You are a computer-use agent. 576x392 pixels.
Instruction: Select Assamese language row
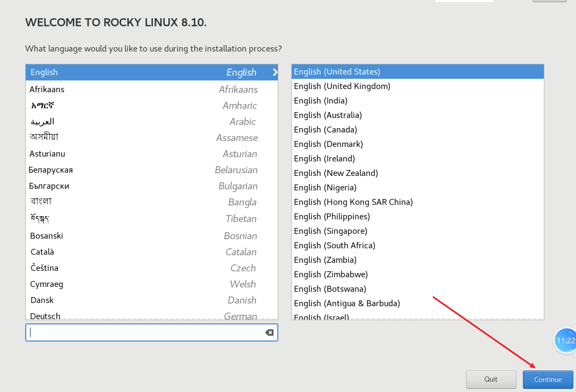click(152, 138)
